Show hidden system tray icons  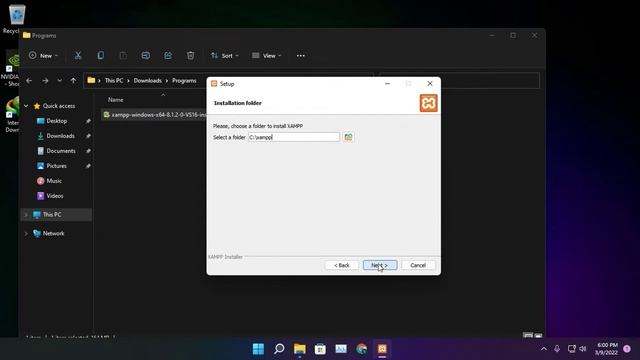(x=544, y=349)
